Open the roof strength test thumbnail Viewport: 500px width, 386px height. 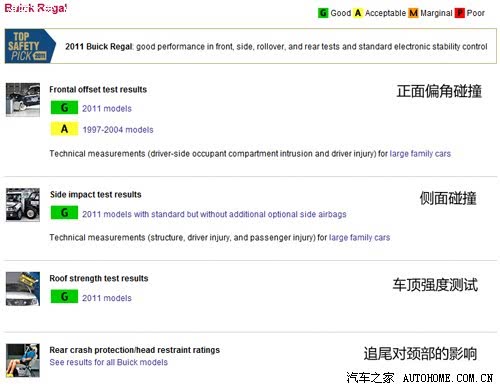[x=23, y=289]
